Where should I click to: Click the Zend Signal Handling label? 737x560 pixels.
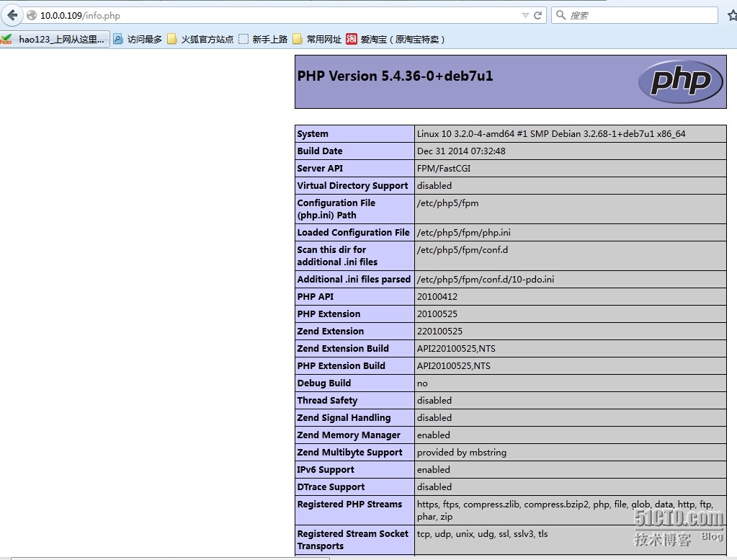(344, 418)
